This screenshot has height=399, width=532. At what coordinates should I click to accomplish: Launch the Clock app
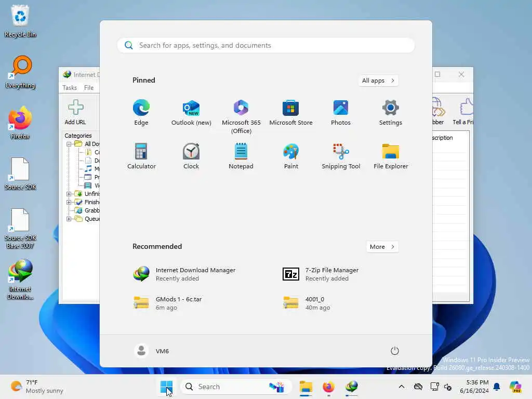coord(191,156)
